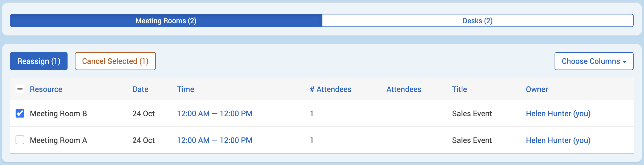Open Helen Hunter owner link for Room A

[558, 140]
